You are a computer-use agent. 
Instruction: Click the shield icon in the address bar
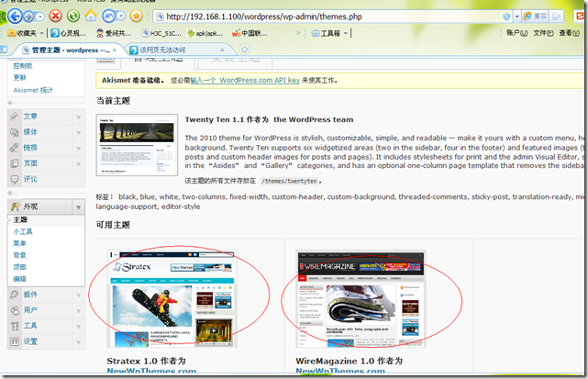tap(506, 17)
